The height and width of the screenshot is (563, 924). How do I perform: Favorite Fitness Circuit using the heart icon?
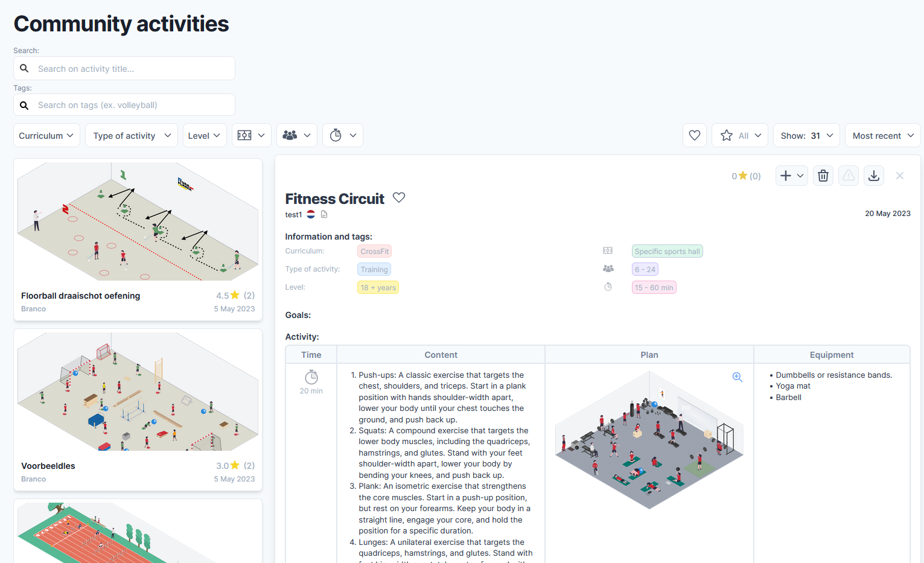(399, 197)
